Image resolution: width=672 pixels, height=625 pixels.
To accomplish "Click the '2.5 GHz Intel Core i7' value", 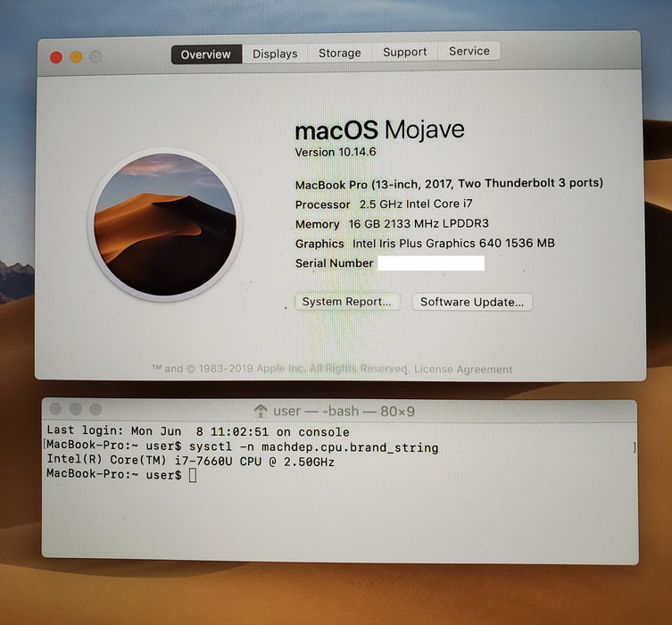I will tap(416, 204).
